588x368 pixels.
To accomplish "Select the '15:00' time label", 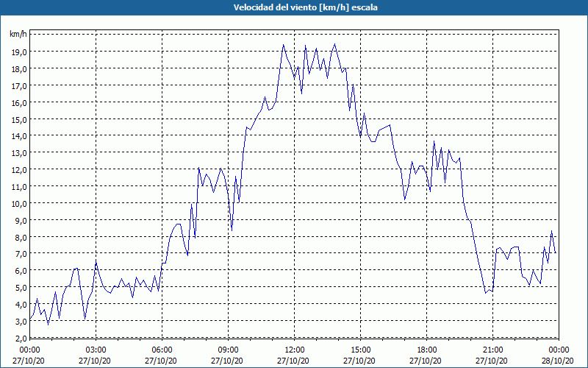I will point(360,350).
